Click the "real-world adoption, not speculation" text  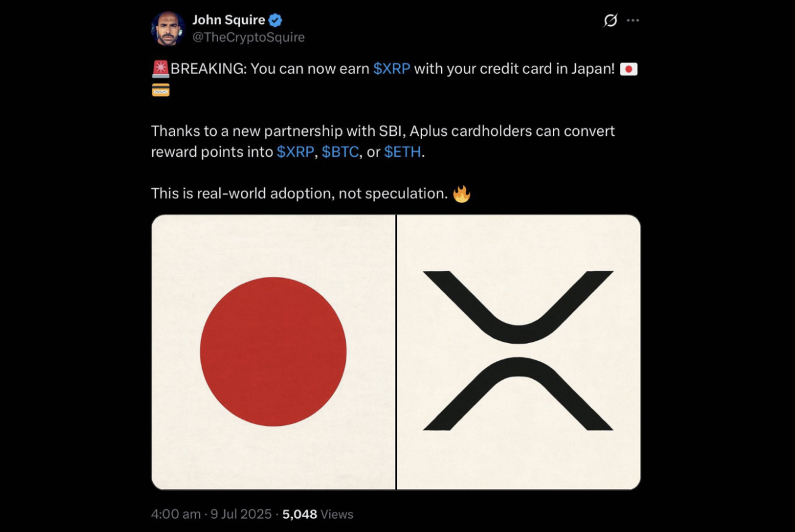322,193
